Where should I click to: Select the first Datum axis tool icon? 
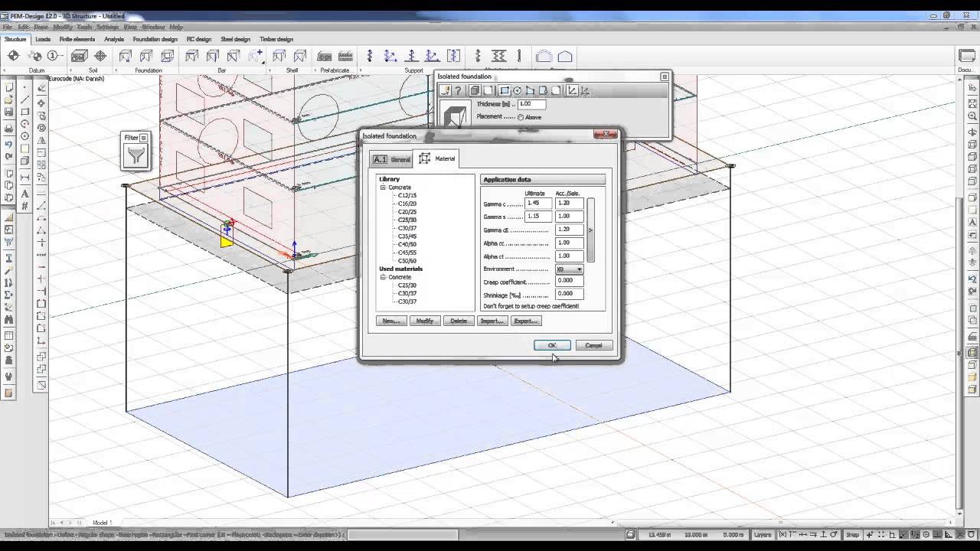13,56
